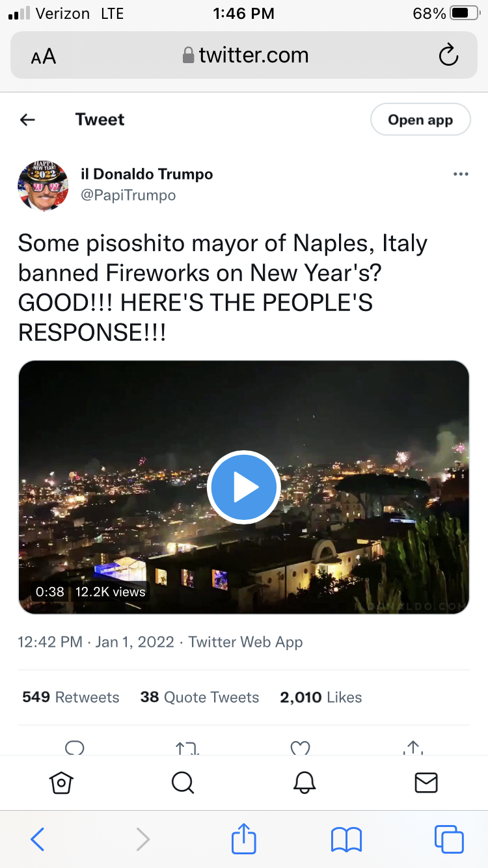
Task: Show Safari open tabs overview
Action: pyautogui.click(x=449, y=839)
